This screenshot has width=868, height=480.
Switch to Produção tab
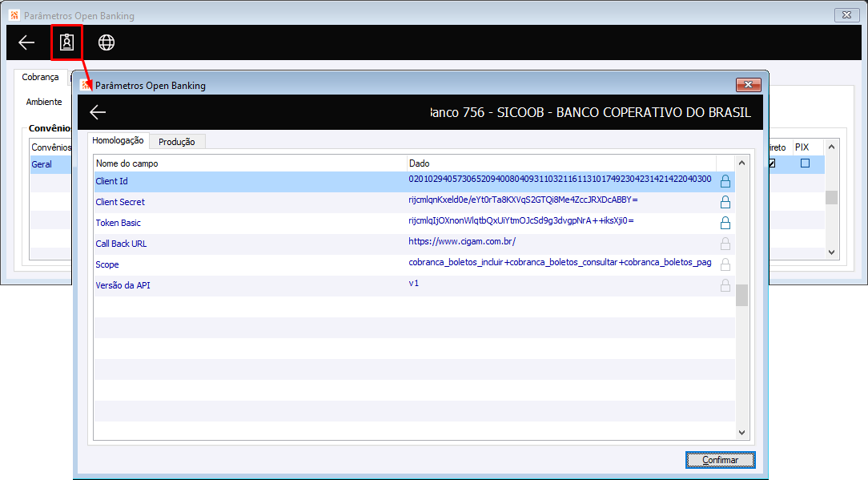(177, 142)
